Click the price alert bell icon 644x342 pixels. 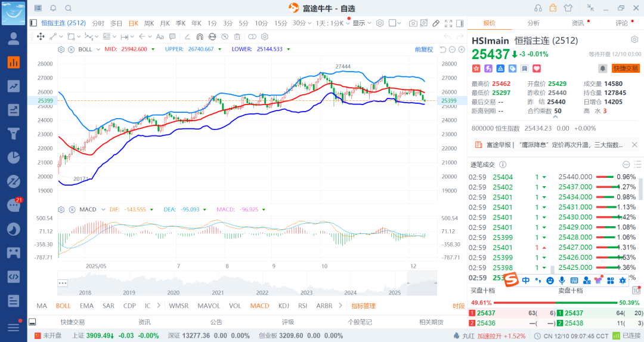[603, 69]
